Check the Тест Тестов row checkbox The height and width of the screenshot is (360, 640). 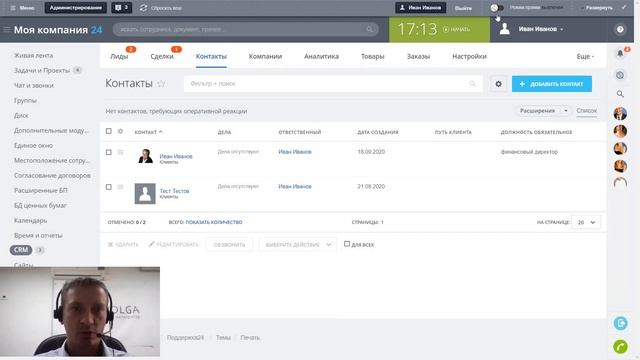point(109,187)
